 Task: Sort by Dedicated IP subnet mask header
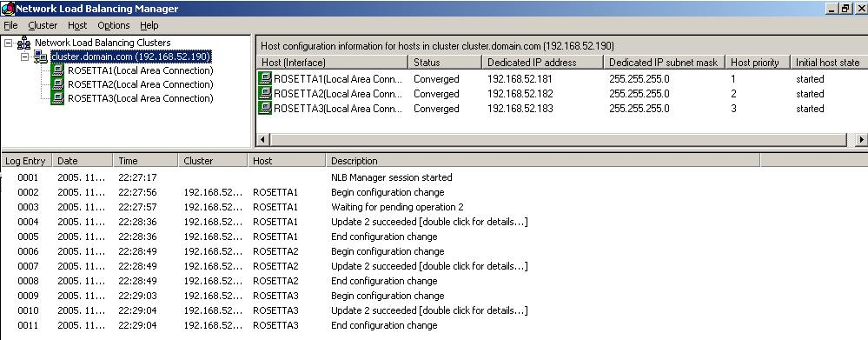(x=664, y=63)
